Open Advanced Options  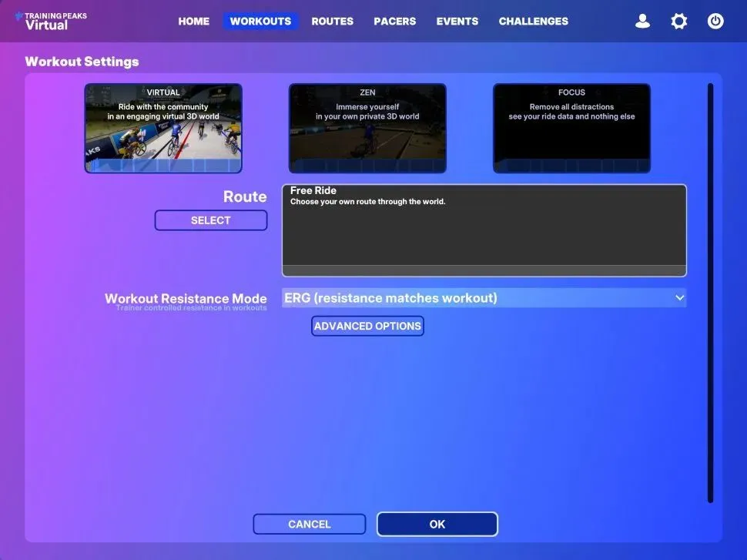(367, 326)
